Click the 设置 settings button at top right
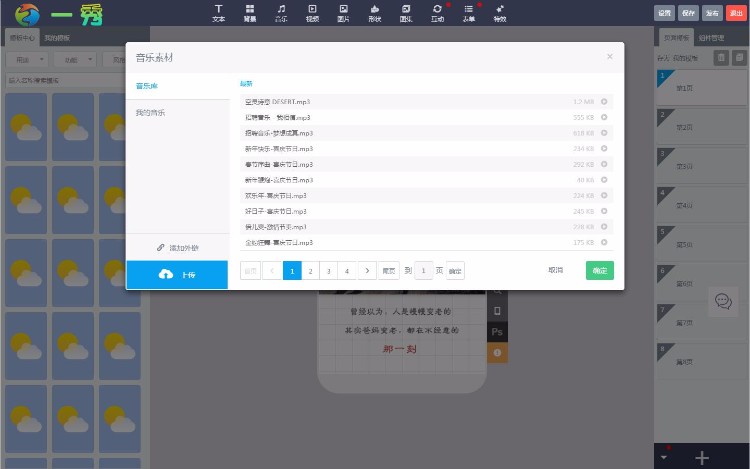Screen dimensions: 750x469 pos(664,13)
